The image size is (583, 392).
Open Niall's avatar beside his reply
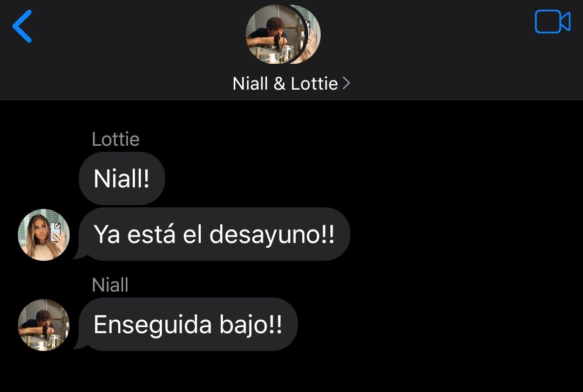[44, 325]
